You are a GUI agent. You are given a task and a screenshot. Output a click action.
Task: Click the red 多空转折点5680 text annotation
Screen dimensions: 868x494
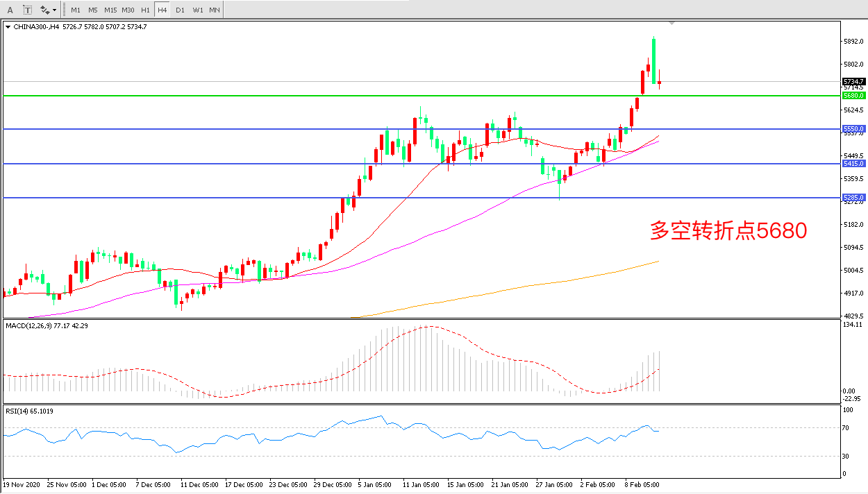728,231
